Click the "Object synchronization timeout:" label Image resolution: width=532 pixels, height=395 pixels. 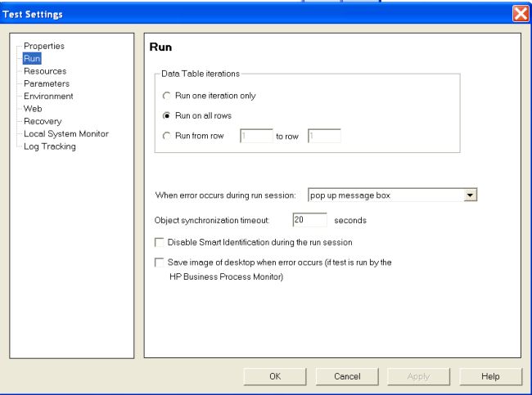pos(212,220)
